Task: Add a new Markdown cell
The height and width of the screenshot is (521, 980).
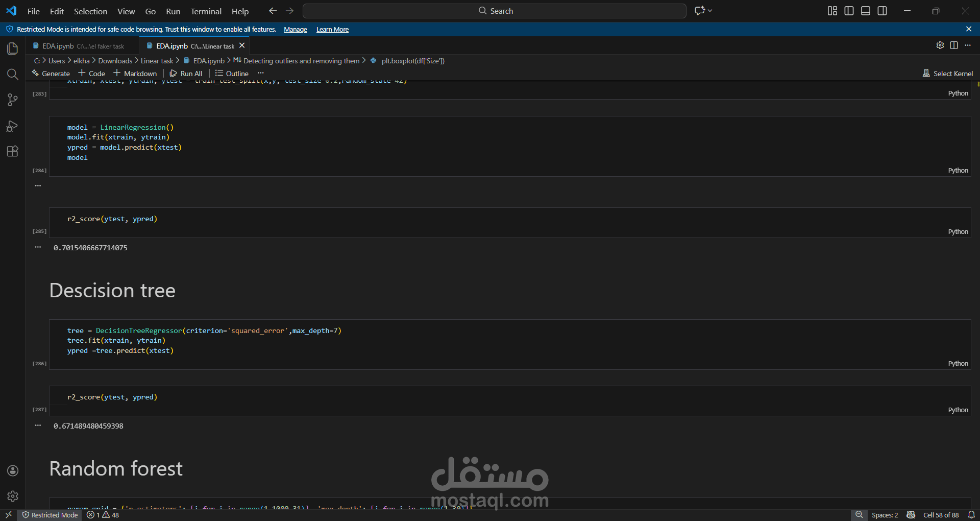Action: 135,74
